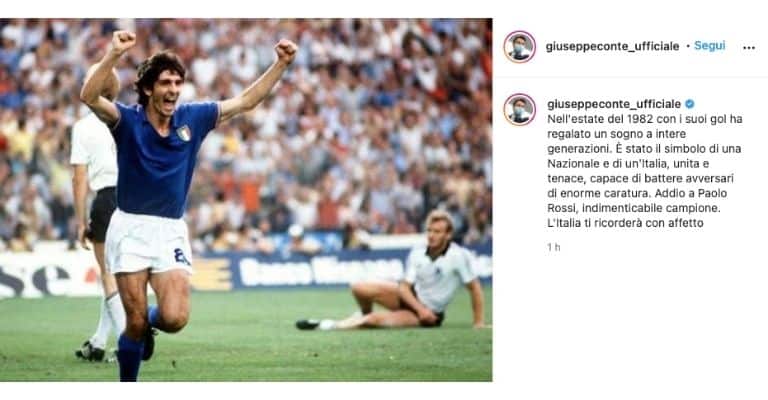Follow the account via Segui
The image size is (768, 400).
click(709, 46)
